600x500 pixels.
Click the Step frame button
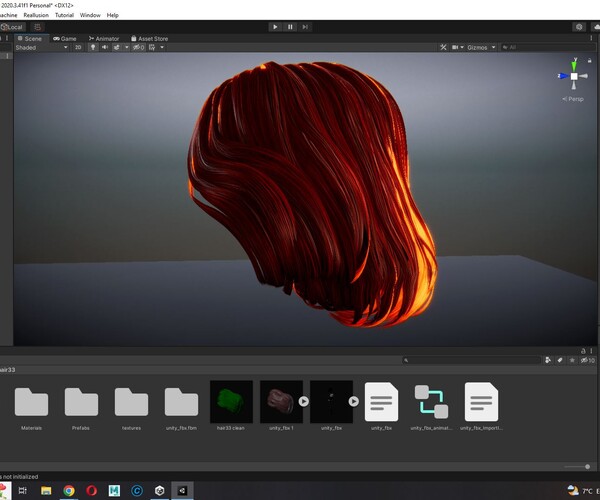click(x=305, y=27)
